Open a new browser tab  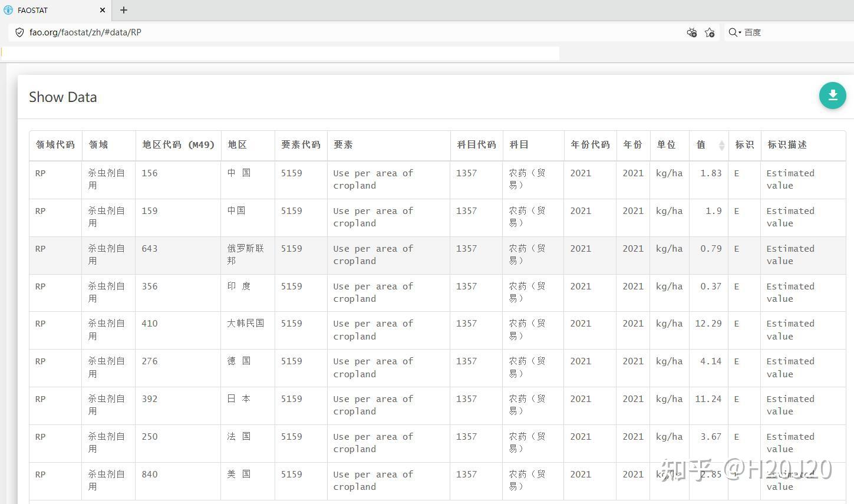pyautogui.click(x=124, y=10)
